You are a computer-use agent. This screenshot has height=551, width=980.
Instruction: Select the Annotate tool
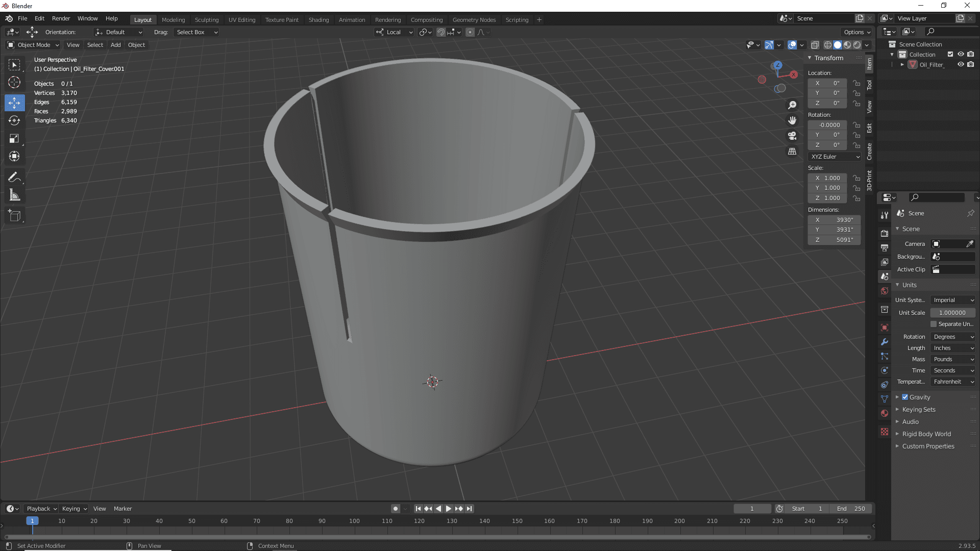point(15,176)
